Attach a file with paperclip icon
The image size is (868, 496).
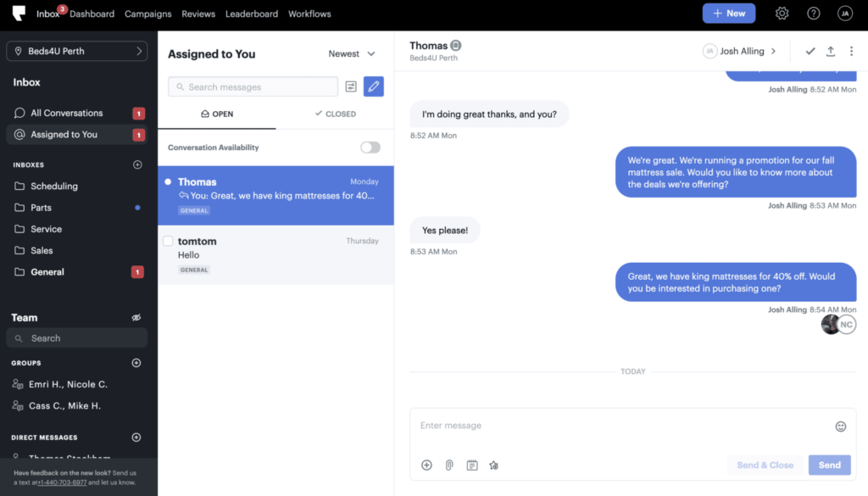(449, 465)
